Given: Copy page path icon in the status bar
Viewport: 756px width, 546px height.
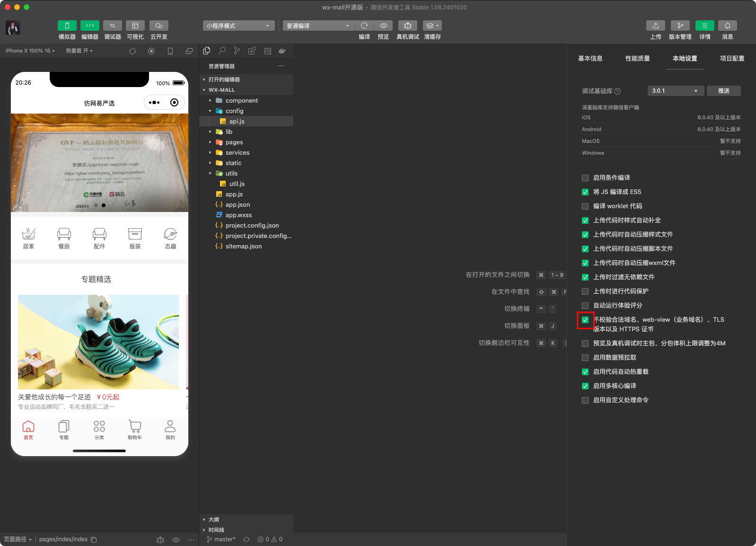Looking at the screenshot, I should point(94,540).
